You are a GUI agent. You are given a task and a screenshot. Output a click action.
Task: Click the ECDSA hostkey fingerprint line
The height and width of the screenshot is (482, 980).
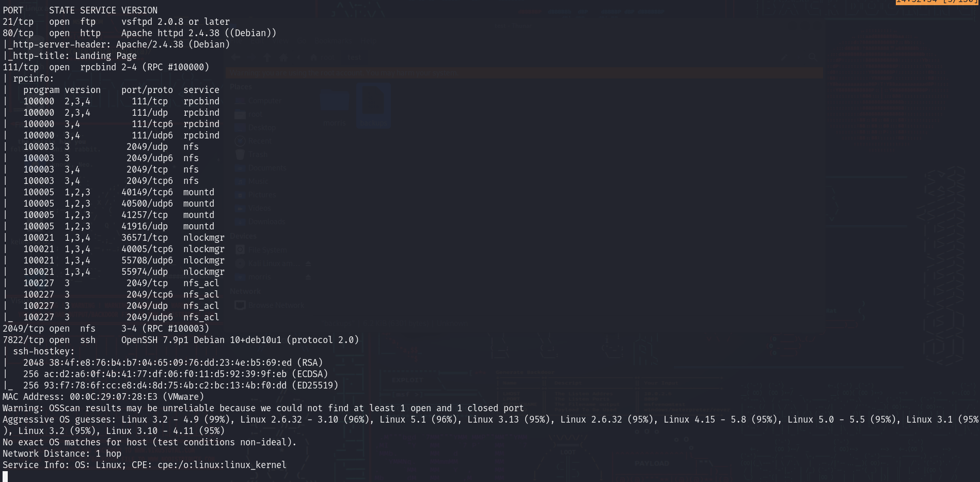(165, 374)
